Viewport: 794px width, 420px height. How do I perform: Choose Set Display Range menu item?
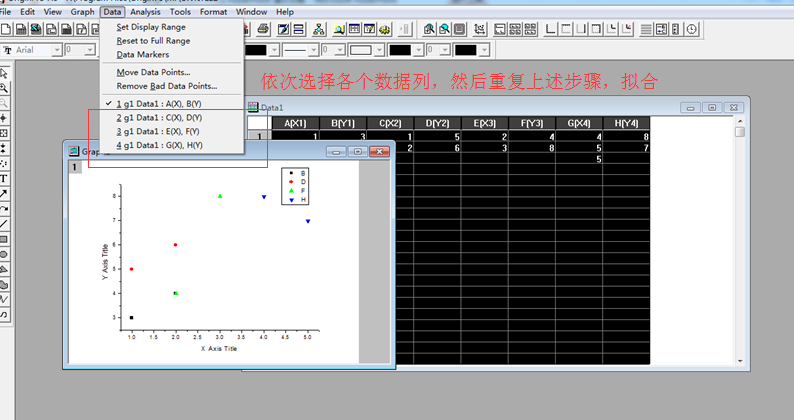(150, 27)
